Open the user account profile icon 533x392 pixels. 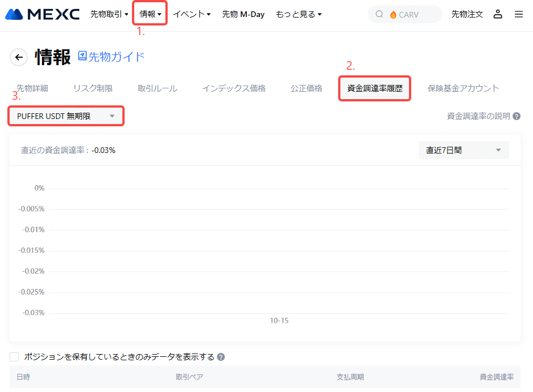[498, 14]
